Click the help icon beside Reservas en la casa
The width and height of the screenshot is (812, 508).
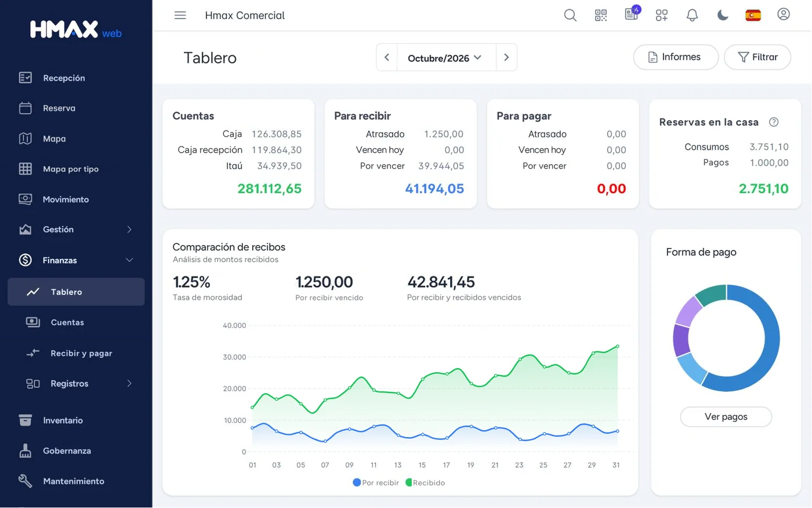point(774,122)
